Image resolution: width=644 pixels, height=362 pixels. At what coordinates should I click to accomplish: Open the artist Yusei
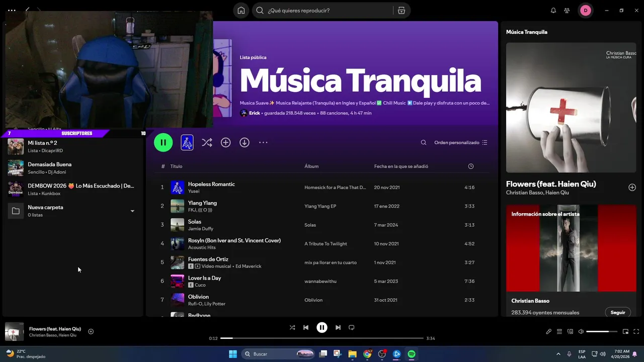(x=194, y=191)
